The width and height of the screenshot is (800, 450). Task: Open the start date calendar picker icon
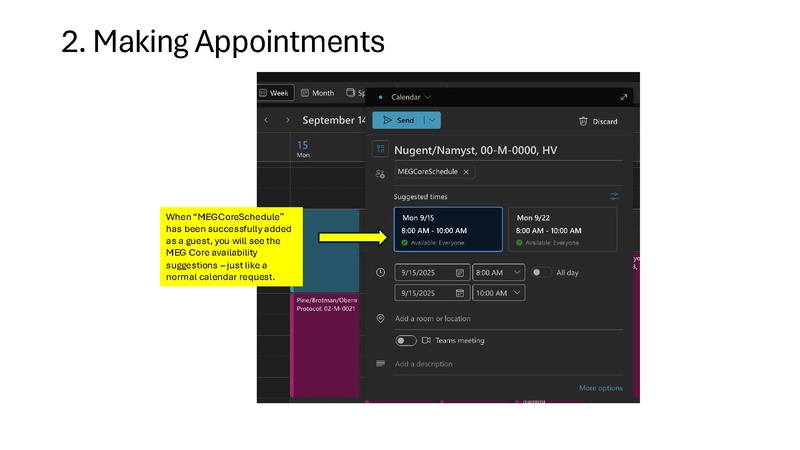coord(460,272)
